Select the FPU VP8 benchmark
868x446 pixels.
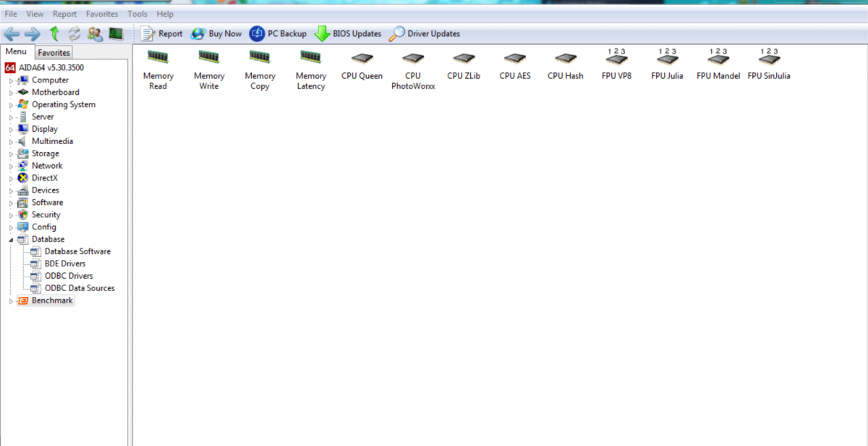click(x=616, y=64)
